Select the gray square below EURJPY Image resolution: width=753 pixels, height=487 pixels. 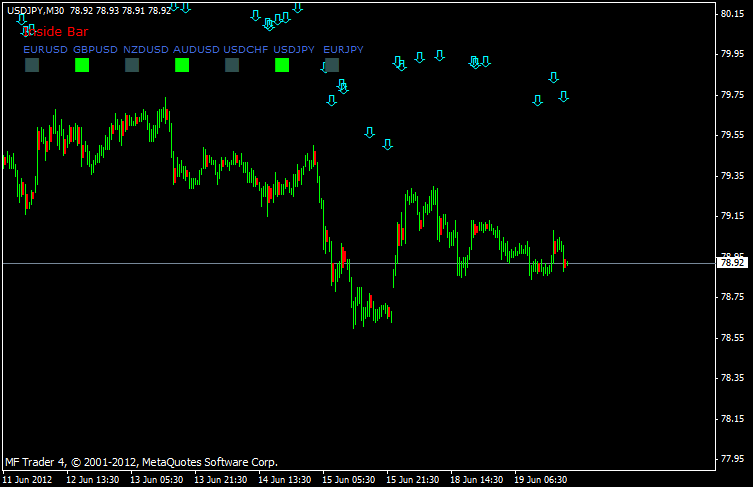(332, 65)
